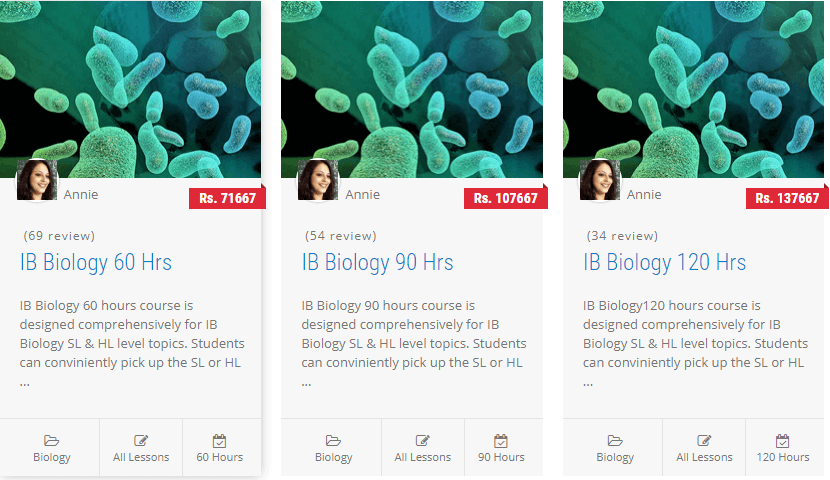This screenshot has width=830, height=480.
Task: Click Annie's name on the 90 Hrs card
Action: [363, 195]
